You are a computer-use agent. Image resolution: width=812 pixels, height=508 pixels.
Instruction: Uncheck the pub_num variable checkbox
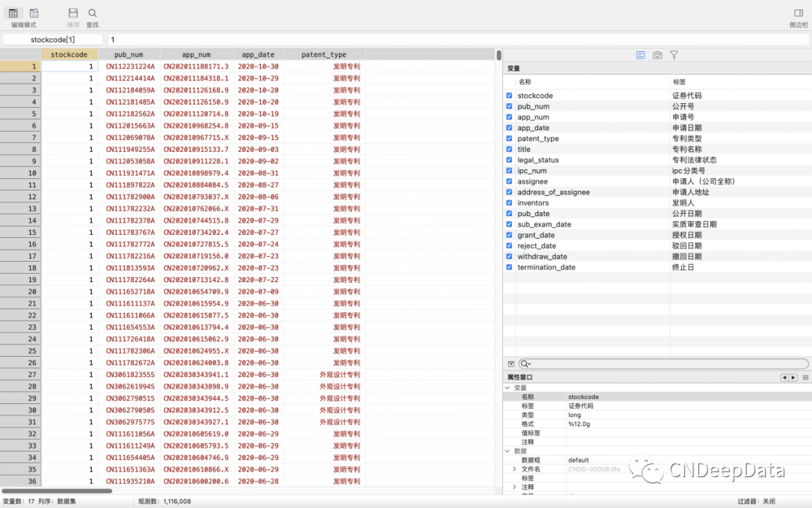coord(509,106)
